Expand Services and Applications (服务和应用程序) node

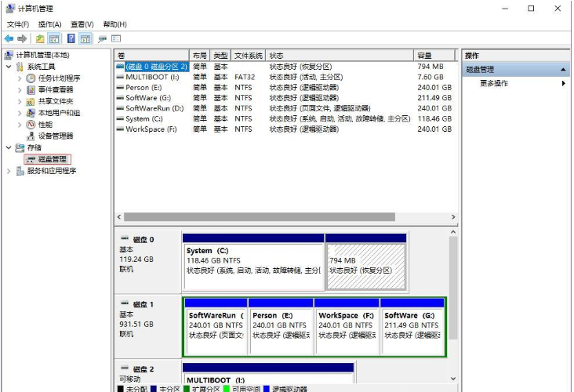[x=9, y=171]
